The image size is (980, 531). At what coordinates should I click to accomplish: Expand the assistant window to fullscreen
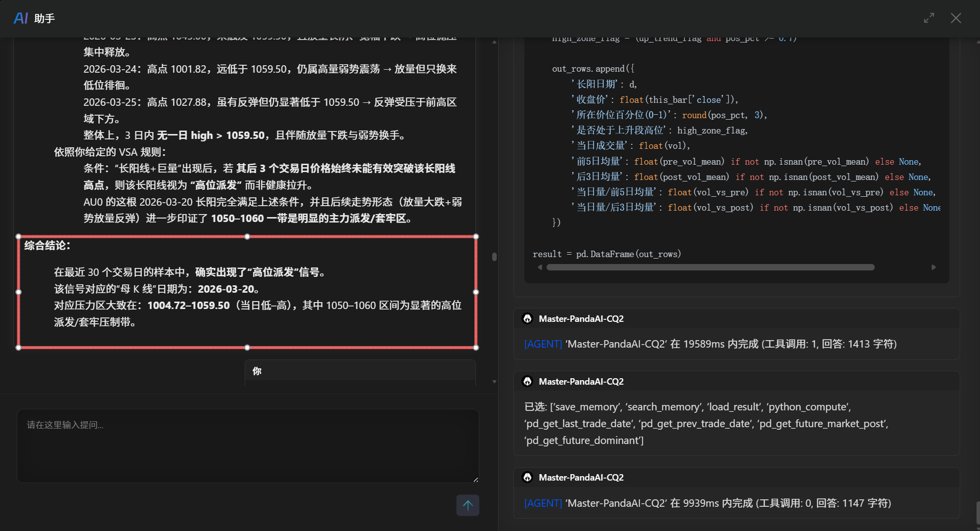tap(929, 18)
